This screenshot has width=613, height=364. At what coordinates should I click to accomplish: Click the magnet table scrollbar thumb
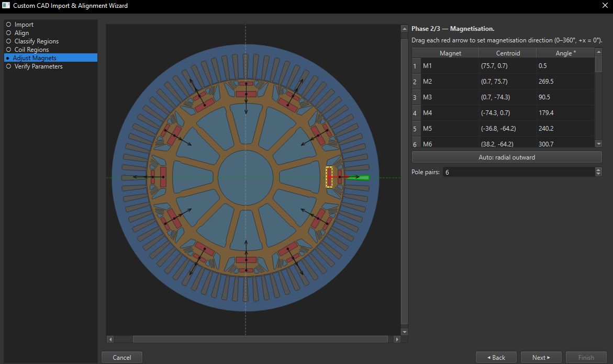pos(598,64)
